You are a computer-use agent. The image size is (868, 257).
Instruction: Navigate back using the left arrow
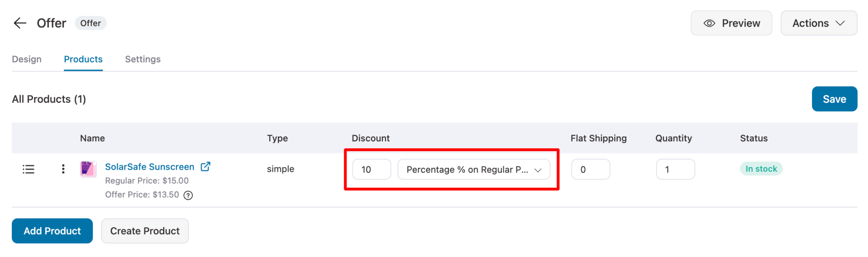pyautogui.click(x=19, y=23)
